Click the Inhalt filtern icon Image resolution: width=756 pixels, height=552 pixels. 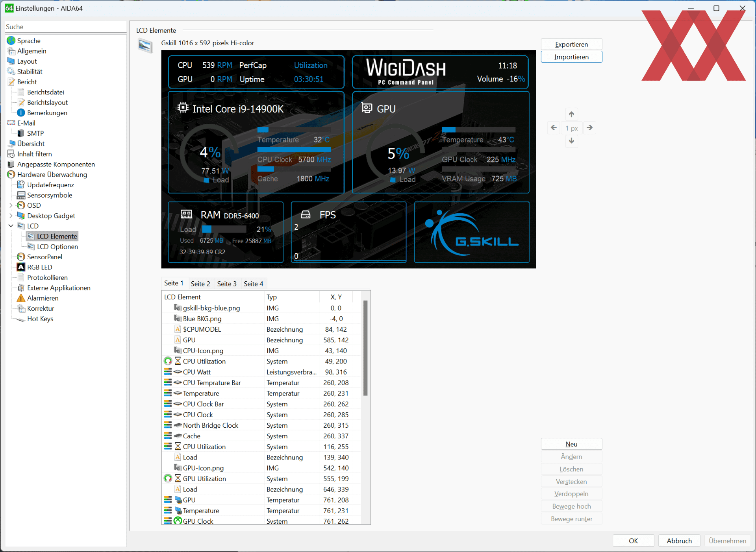click(x=11, y=154)
